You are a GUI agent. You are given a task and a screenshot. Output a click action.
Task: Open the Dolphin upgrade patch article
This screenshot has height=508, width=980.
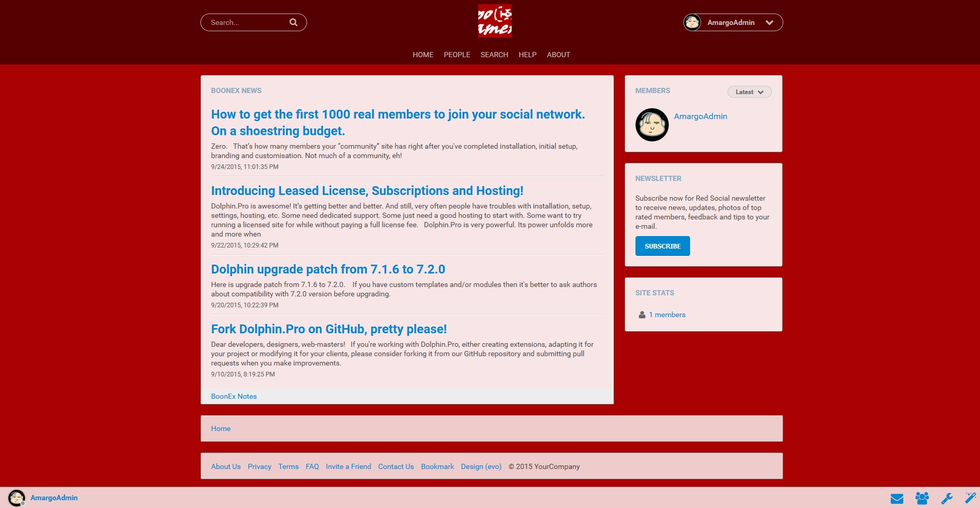click(328, 269)
